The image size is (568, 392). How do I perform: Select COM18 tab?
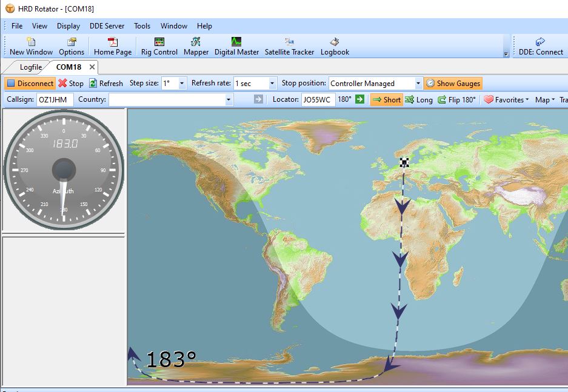pos(68,67)
